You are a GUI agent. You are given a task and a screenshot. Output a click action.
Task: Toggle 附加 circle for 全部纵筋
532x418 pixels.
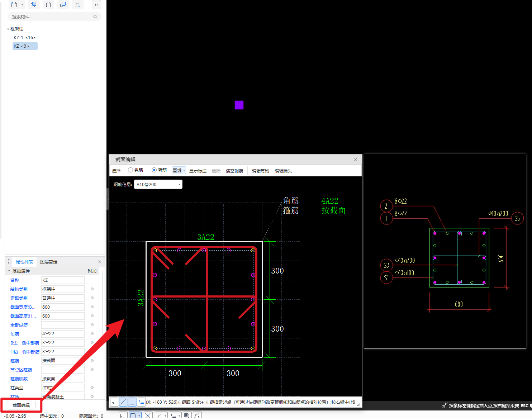[92, 325]
